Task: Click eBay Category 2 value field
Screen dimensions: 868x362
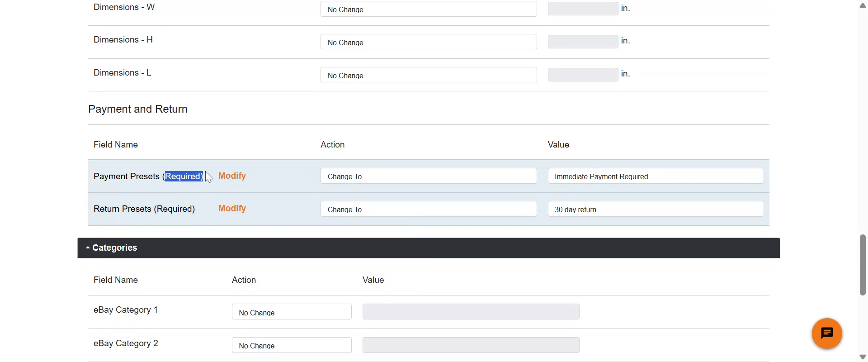Action: pos(471,345)
